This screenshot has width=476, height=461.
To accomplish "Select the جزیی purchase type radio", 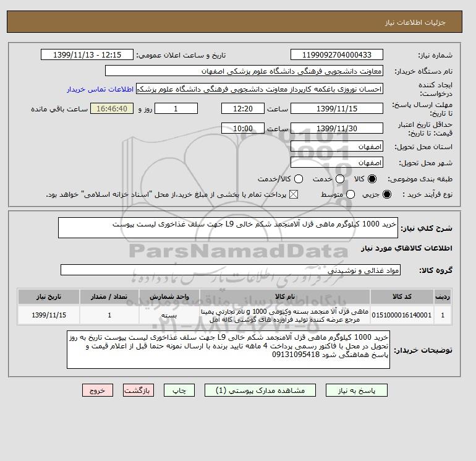I will pyautogui.click(x=387, y=194).
